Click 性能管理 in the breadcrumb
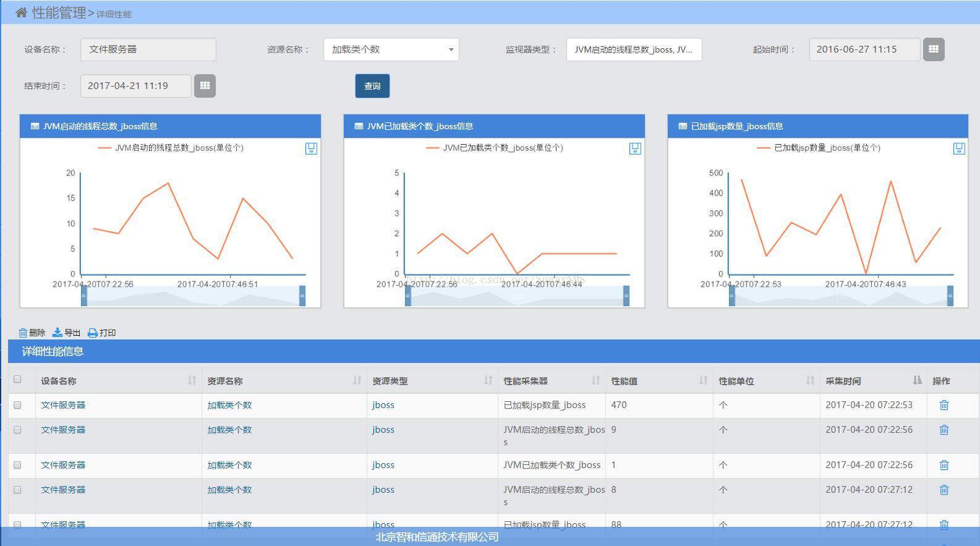The height and width of the screenshot is (546, 980). 59,12
